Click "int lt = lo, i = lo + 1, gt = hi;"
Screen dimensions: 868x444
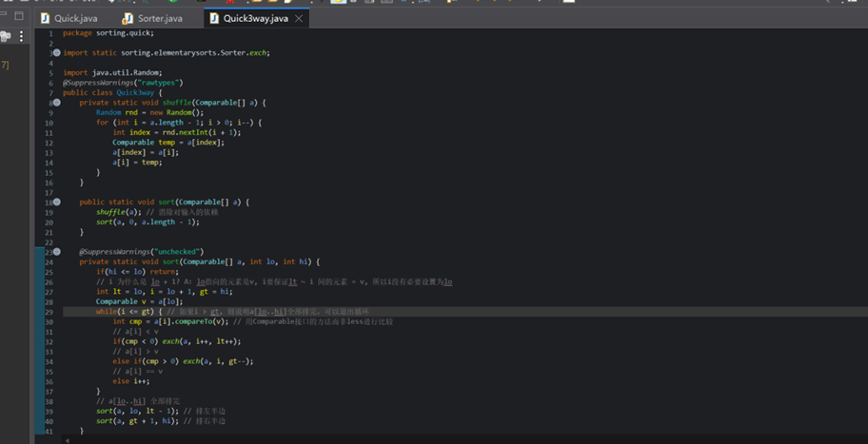click(x=165, y=292)
